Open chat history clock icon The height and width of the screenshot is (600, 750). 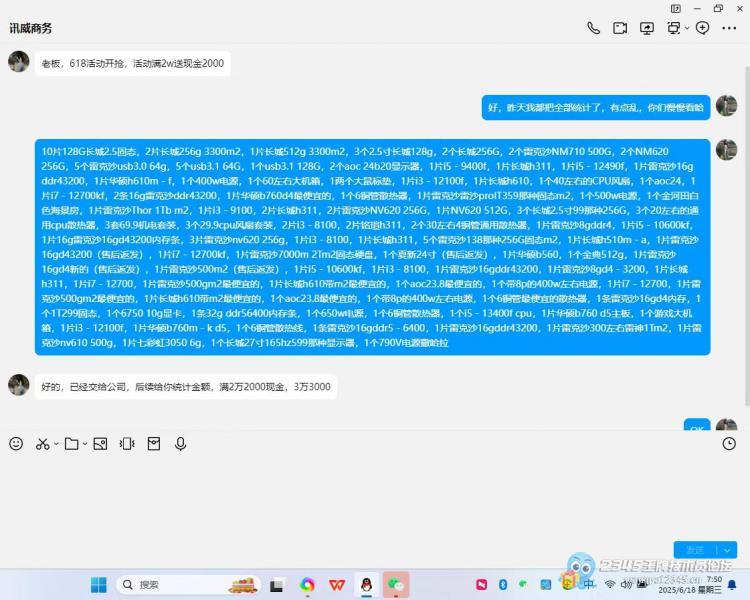(x=729, y=444)
